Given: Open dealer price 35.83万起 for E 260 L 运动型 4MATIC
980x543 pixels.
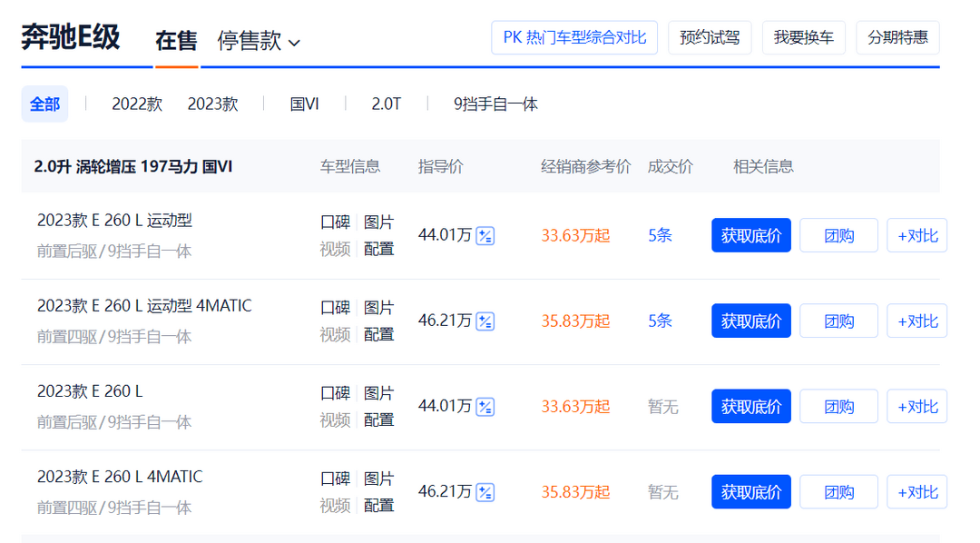Looking at the screenshot, I should [575, 321].
